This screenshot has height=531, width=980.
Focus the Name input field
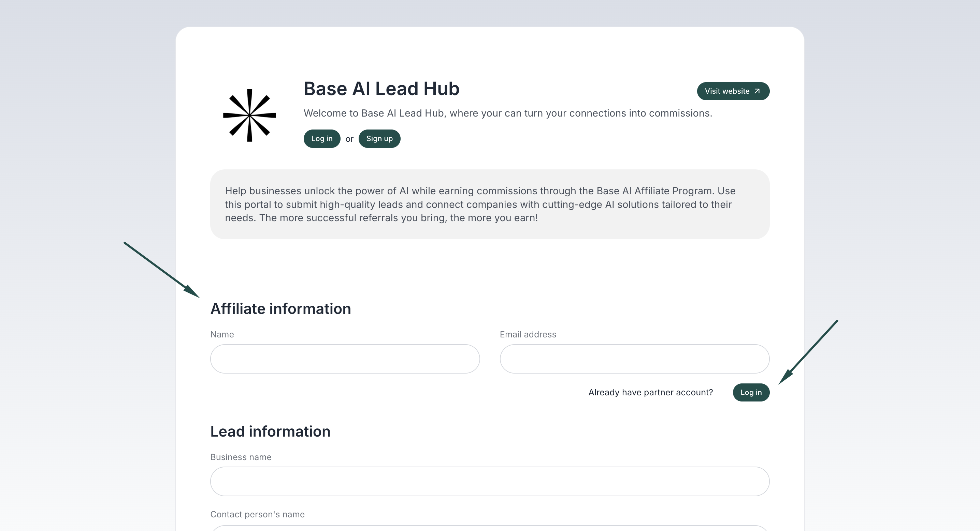point(345,359)
